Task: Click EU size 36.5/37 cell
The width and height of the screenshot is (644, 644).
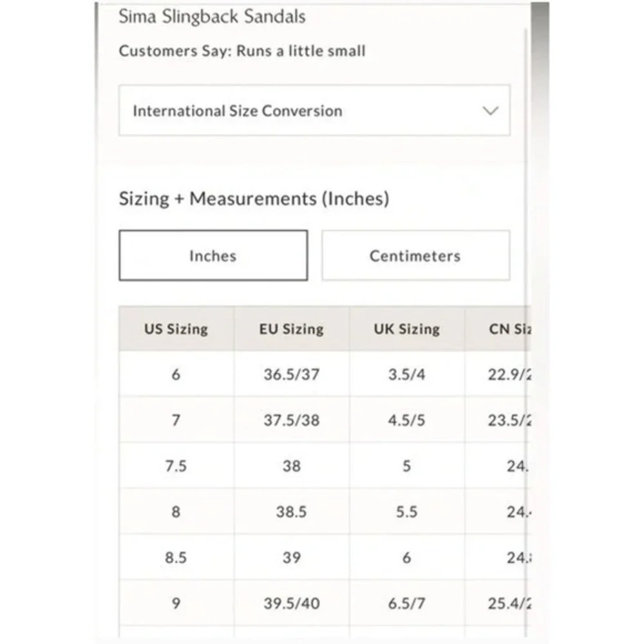Action: [292, 374]
